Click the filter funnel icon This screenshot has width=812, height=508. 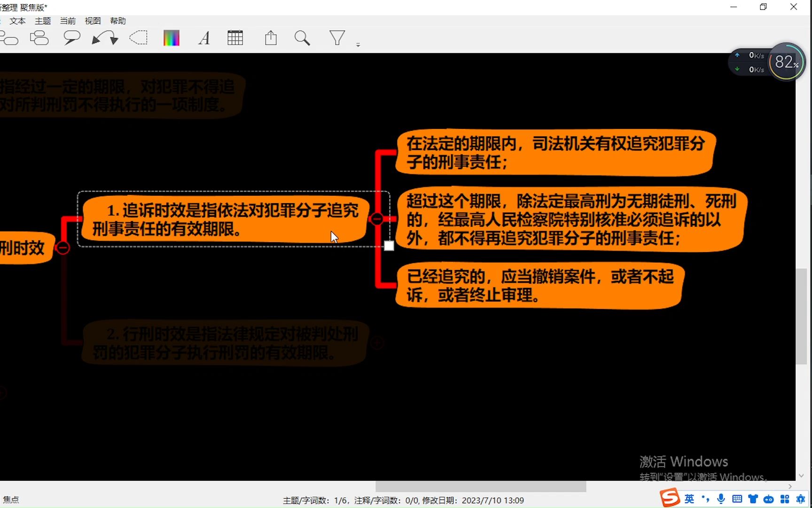click(x=337, y=38)
